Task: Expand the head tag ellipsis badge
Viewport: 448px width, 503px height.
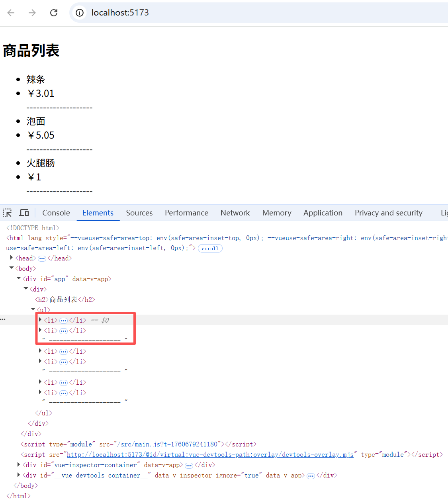Action: pos(42,258)
